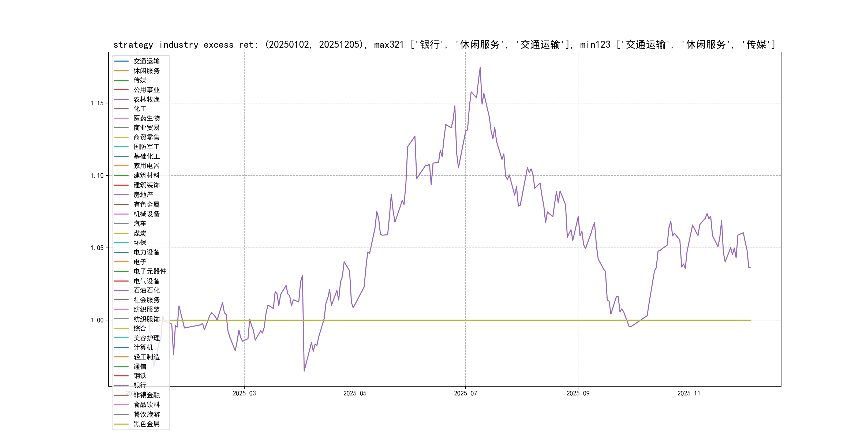Click the 石油石化 legend line swatch
The image size is (868, 434).
121,290
